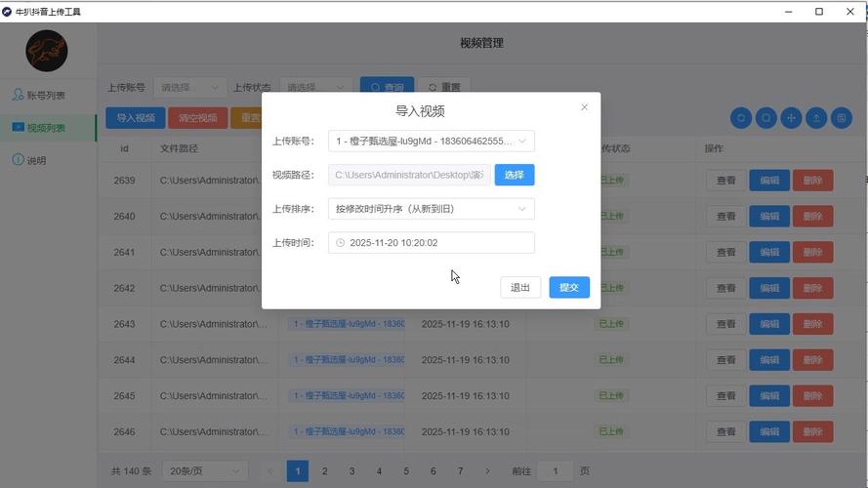This screenshot has height=488, width=868.
Task: Click the next-page chevron arrow
Action: tap(487, 471)
